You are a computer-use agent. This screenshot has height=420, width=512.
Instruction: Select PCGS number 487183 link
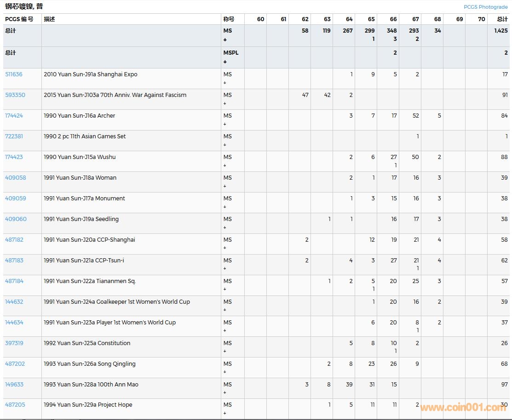pyautogui.click(x=14, y=261)
